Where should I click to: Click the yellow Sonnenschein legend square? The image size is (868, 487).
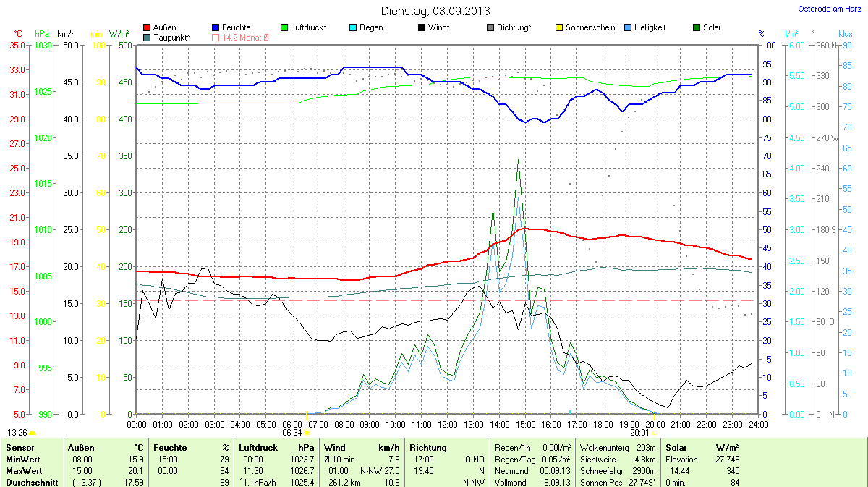tap(559, 27)
